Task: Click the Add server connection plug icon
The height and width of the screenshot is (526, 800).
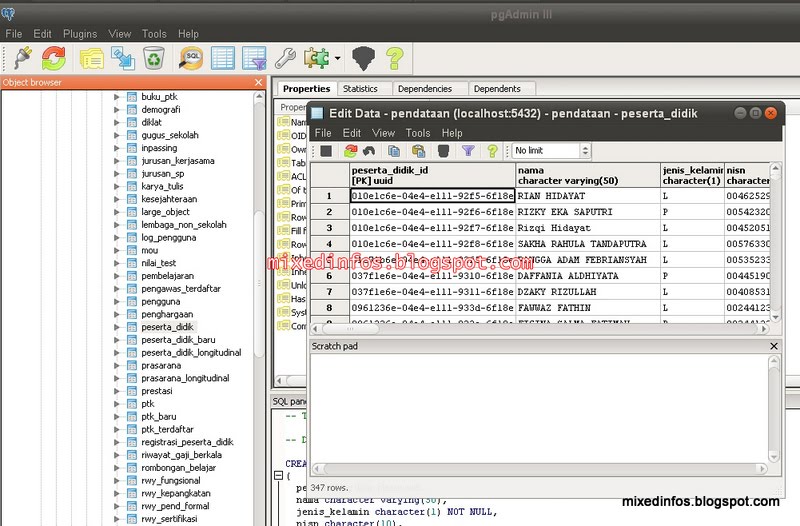Action: (x=22, y=58)
